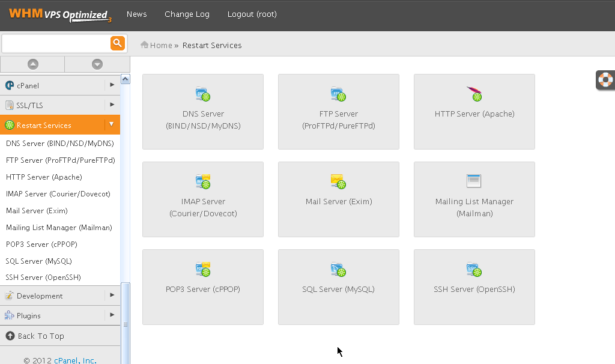This screenshot has width=615, height=364.
Task: Expand the cPanel sidebar section arrow
Action: (x=112, y=85)
